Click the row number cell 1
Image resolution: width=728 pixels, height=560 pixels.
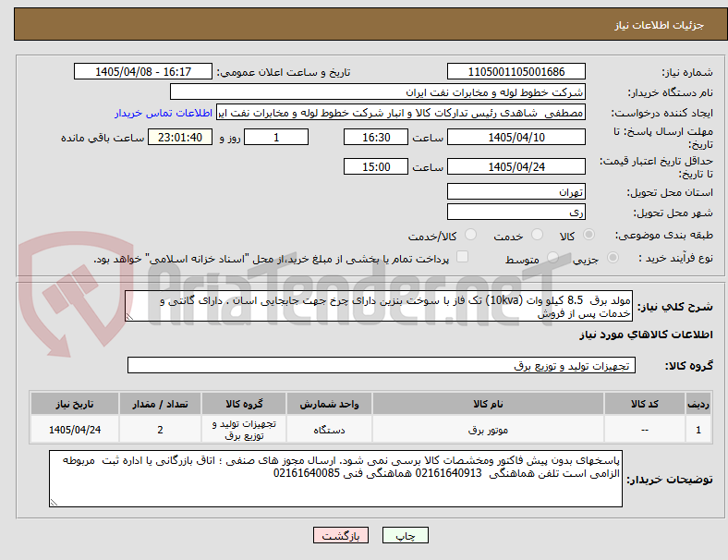[x=698, y=430]
